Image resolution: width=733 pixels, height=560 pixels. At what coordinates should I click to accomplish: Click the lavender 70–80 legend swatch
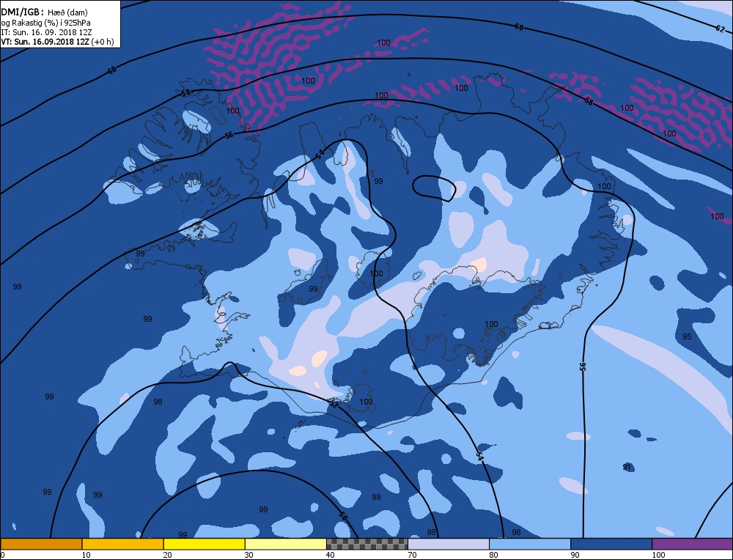tap(449, 544)
